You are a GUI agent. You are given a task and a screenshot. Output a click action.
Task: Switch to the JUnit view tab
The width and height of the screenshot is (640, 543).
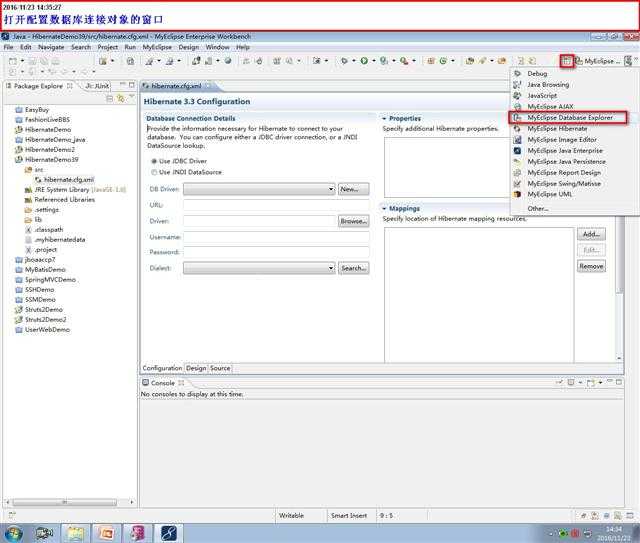(97, 86)
